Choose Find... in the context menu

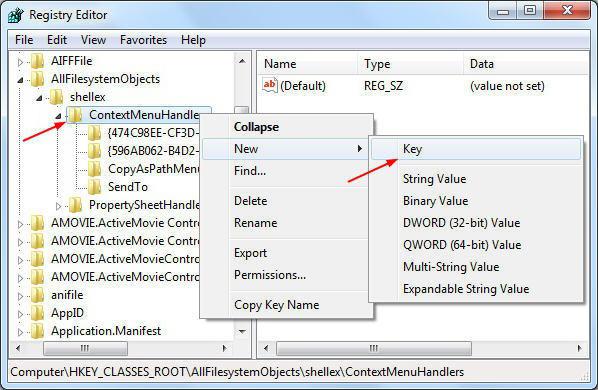[x=287, y=171]
